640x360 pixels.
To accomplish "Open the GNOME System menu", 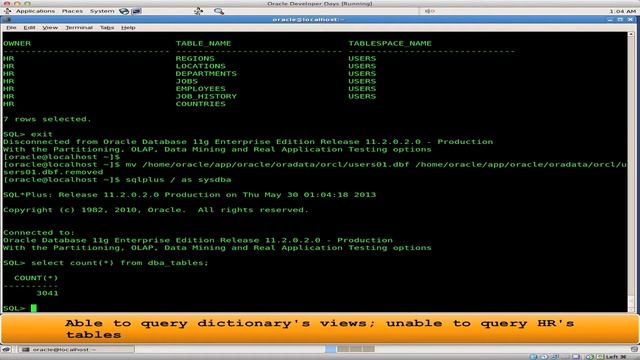I will pyautogui.click(x=102, y=11).
